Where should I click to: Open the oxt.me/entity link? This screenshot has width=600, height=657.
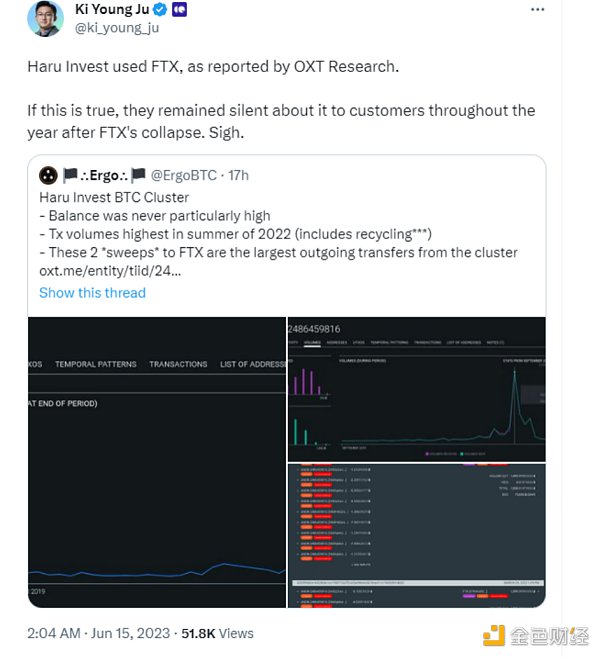pyautogui.click(x=109, y=269)
